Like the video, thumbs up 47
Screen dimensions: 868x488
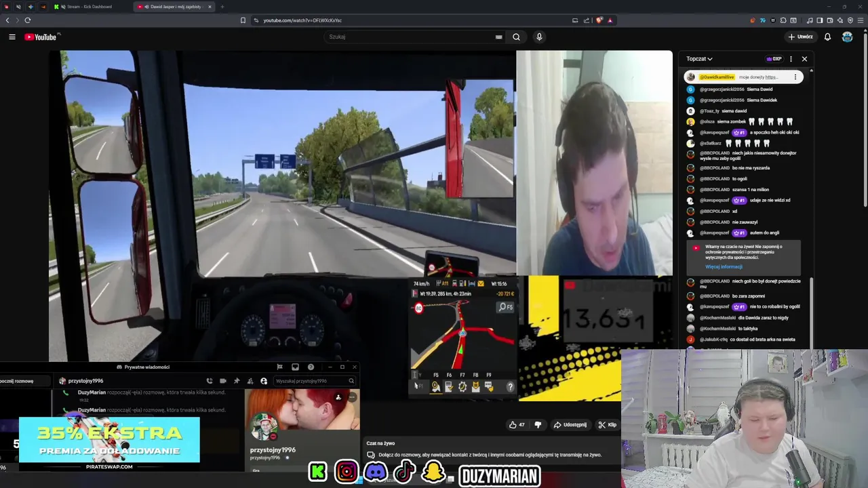tap(517, 425)
